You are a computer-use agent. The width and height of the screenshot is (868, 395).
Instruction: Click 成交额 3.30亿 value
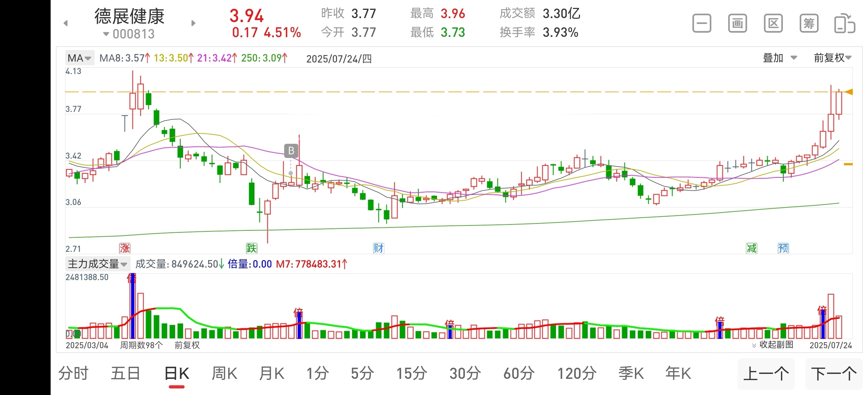click(540, 13)
